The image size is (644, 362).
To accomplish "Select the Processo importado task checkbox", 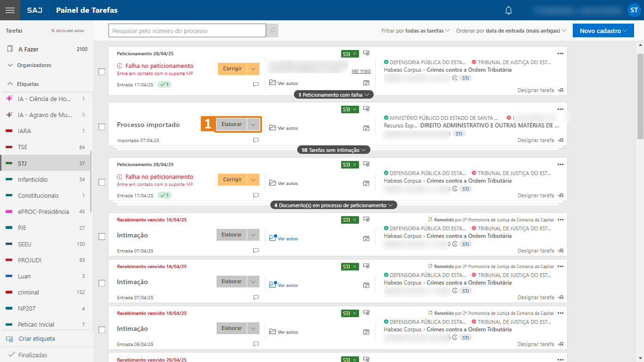I will click(x=102, y=127).
